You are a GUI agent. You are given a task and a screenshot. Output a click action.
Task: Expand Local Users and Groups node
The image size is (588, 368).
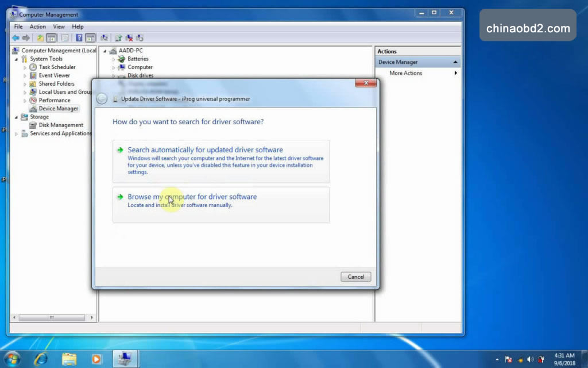(25, 92)
